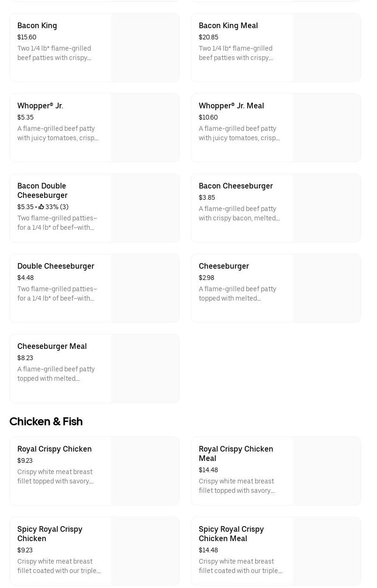Select the Royal Crispy Chicken item
The height and width of the screenshot is (588, 377).
pos(94,471)
